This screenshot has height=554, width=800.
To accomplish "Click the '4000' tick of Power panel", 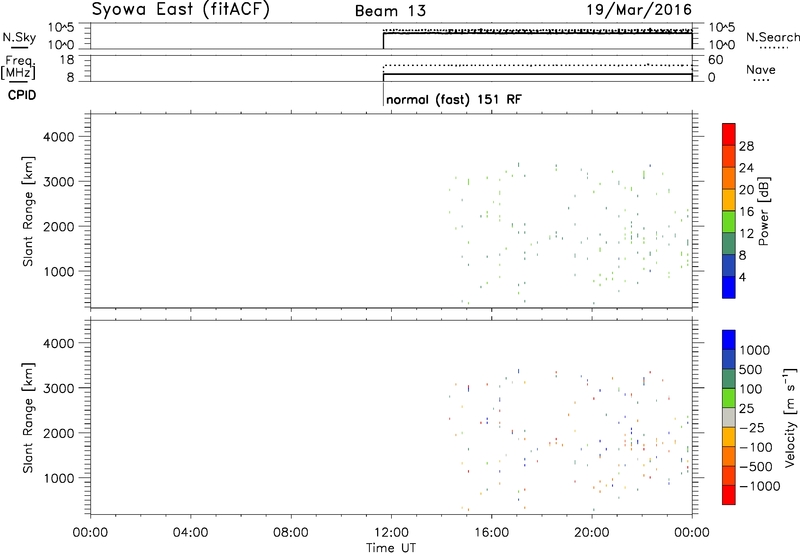I will [59, 137].
